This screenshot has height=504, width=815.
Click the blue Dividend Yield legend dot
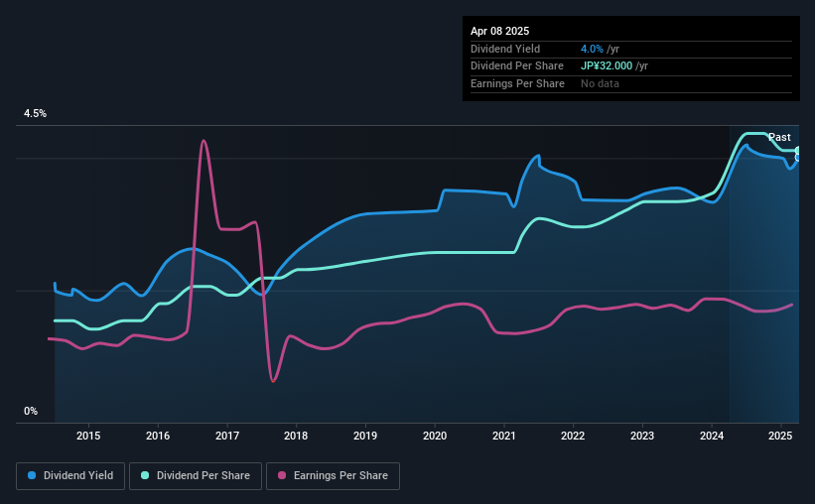pyautogui.click(x=32, y=475)
